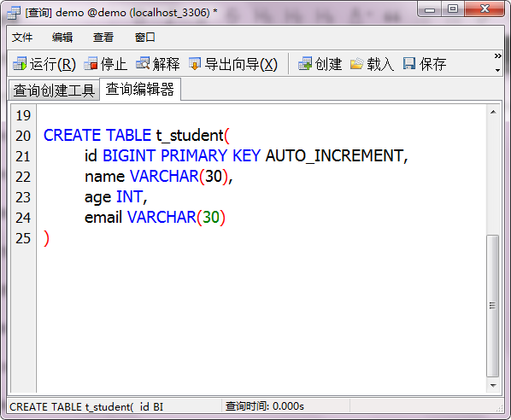Click the editor scrollbar down arrow

[493, 386]
